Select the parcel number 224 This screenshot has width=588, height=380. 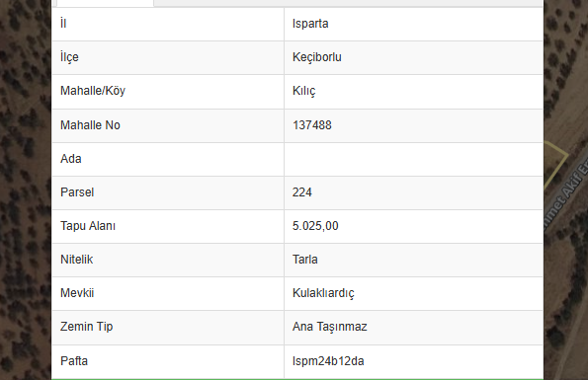[x=301, y=192]
